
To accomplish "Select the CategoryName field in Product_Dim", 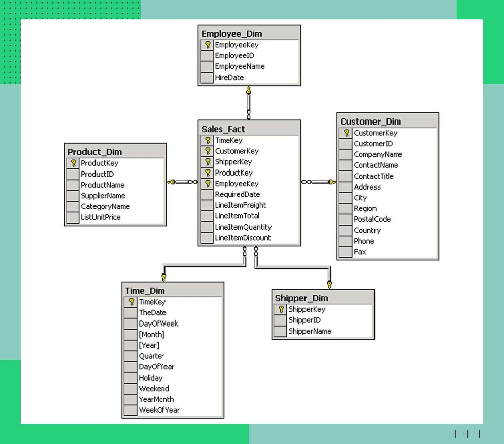I will [x=105, y=207].
